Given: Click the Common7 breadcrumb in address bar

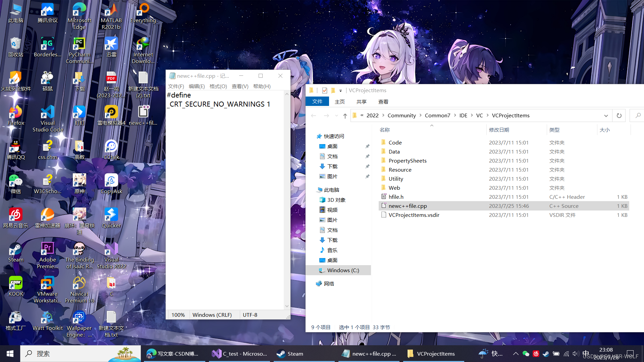Looking at the screenshot, I should coord(437,115).
